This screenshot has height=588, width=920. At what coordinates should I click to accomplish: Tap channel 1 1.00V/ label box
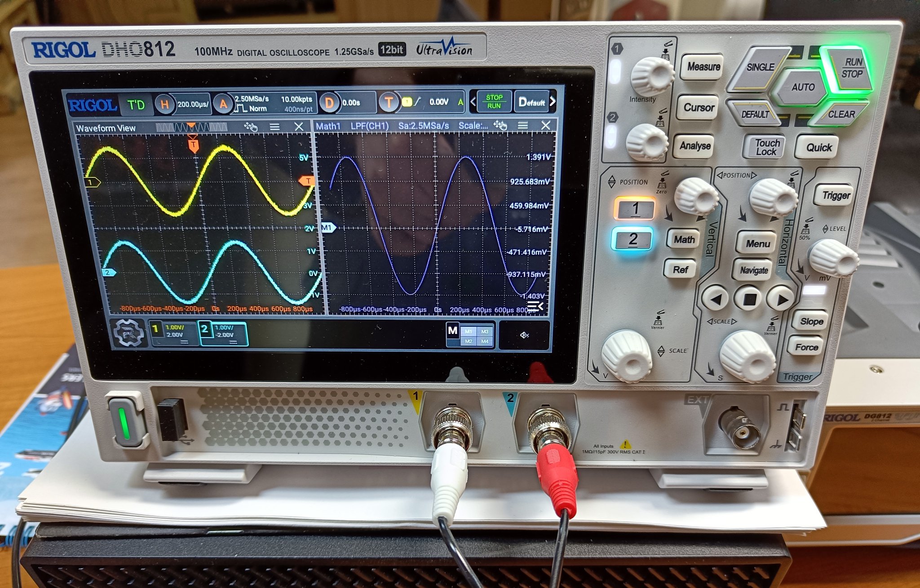click(173, 334)
